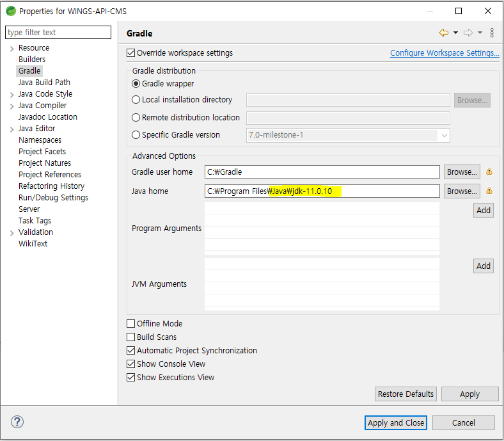Click the forward navigation arrow icon

click(x=468, y=33)
